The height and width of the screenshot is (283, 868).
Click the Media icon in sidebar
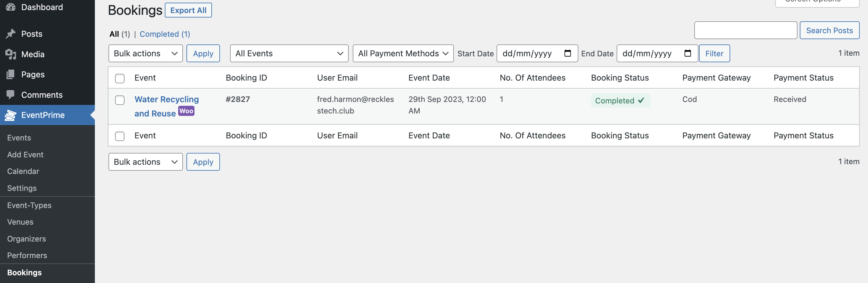[x=11, y=54]
